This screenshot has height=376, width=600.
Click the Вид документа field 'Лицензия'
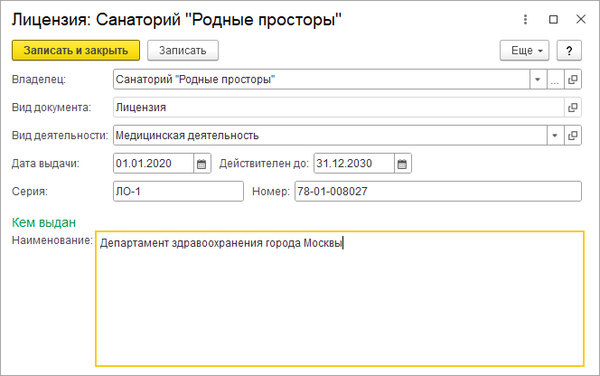point(339,107)
